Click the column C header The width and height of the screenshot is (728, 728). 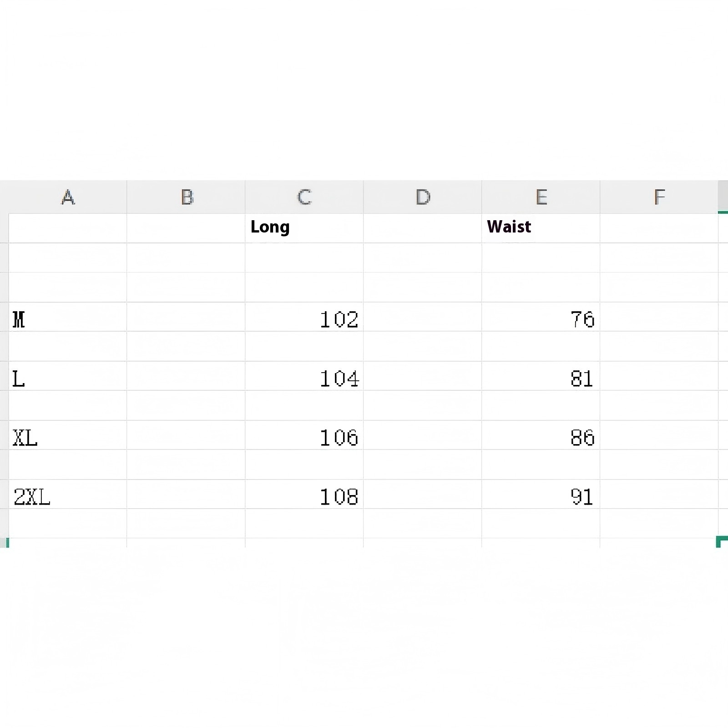tap(304, 197)
